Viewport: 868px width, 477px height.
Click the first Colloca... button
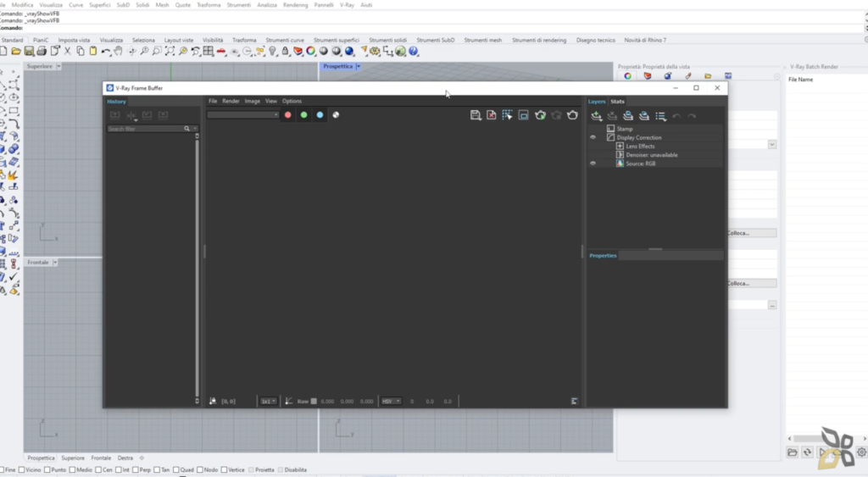click(x=752, y=233)
